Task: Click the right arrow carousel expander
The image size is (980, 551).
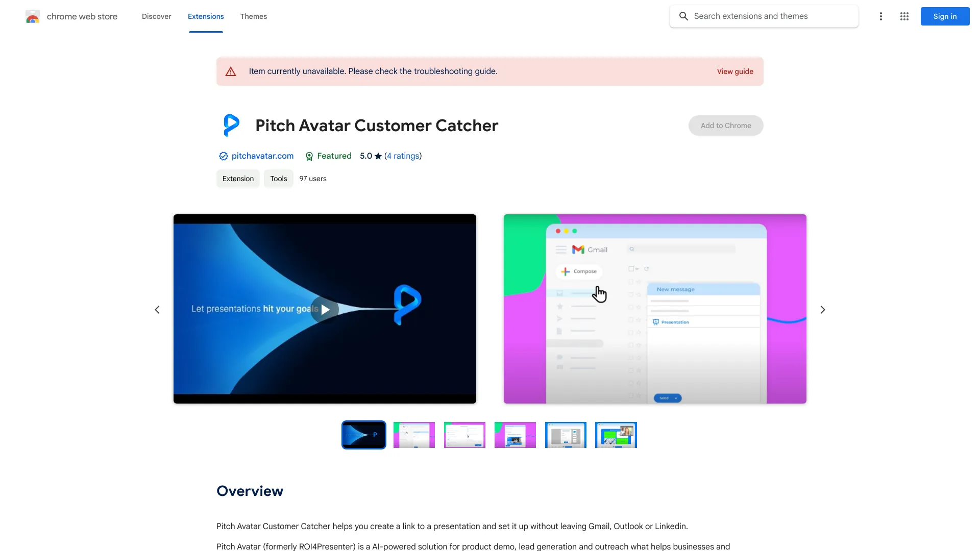Action: (822, 310)
